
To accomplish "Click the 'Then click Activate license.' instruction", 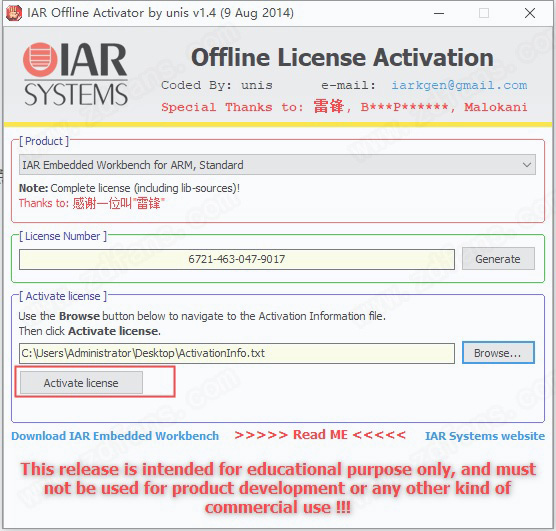I will click(x=90, y=331).
